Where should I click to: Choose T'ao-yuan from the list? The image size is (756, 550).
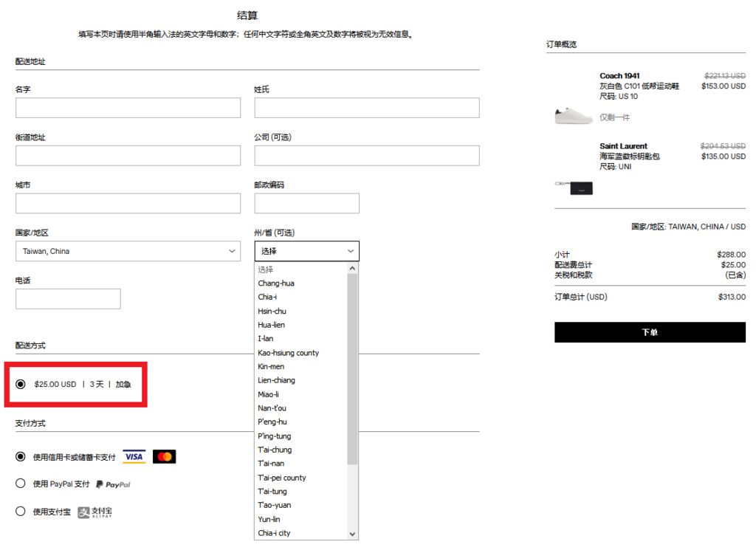tap(301, 505)
